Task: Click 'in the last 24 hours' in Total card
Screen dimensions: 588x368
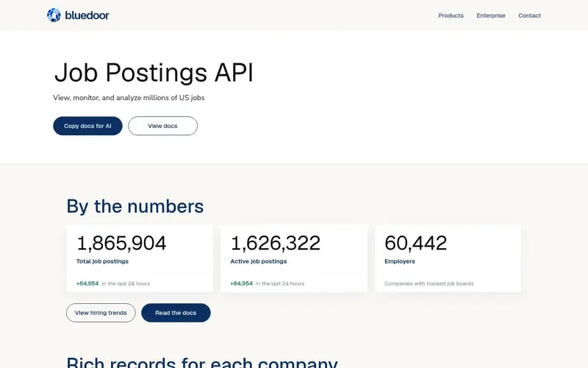Action: tap(126, 283)
